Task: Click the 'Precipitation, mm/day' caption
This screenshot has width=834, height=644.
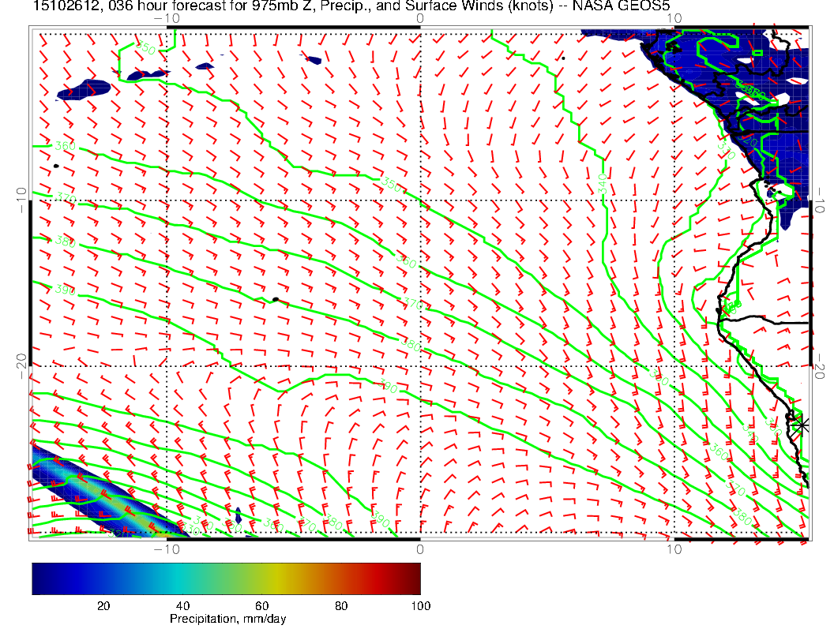Action: pyautogui.click(x=227, y=619)
